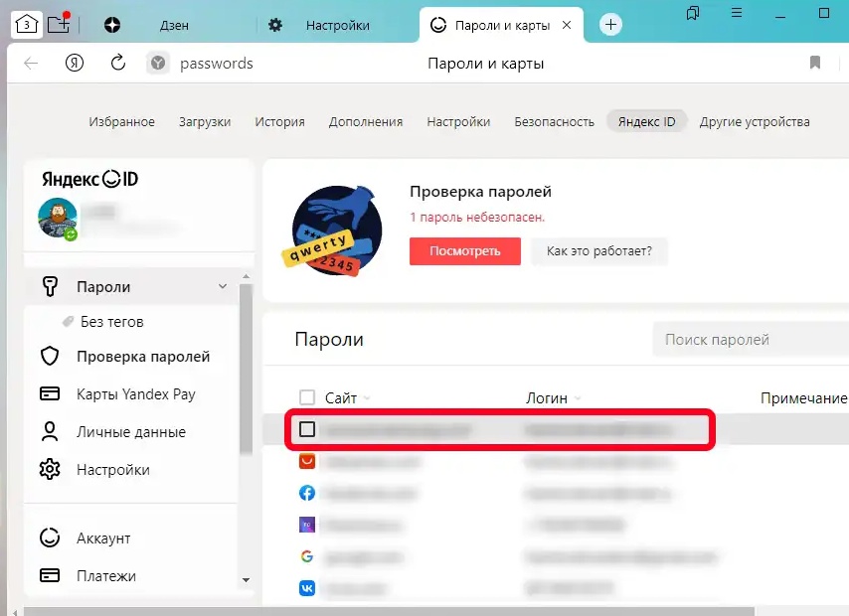Sort by Логин column arrow
Image resolution: width=849 pixels, height=616 pixels.
click(x=578, y=398)
